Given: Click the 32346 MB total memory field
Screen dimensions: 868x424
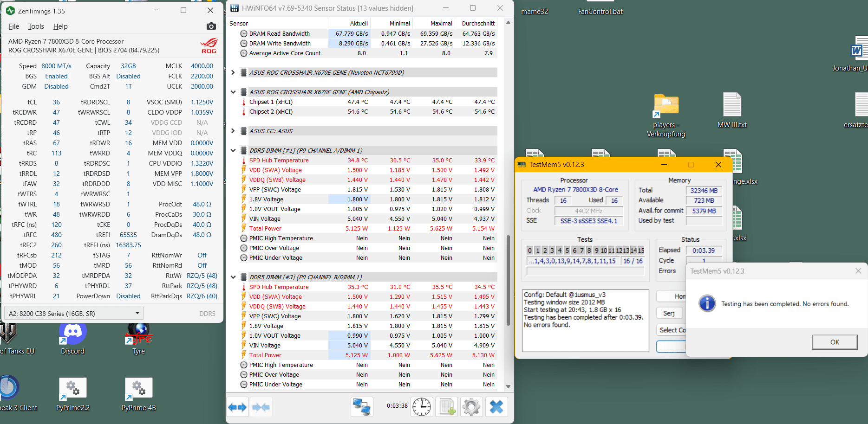Looking at the screenshot, I should pyautogui.click(x=704, y=190).
